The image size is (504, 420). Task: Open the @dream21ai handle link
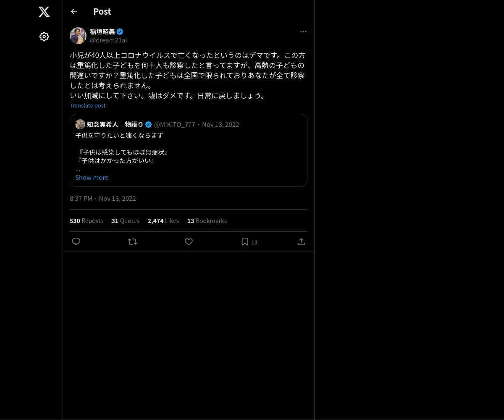coord(108,40)
